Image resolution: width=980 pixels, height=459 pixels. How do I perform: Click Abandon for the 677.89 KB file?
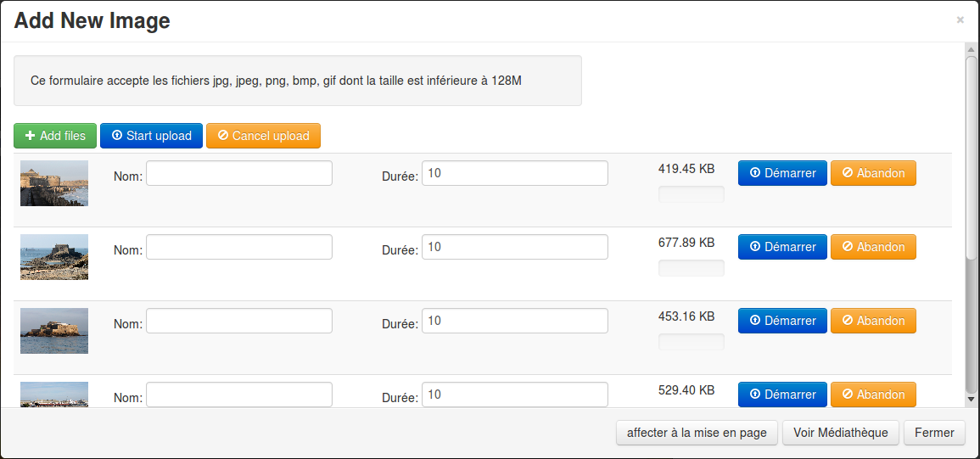pos(873,247)
